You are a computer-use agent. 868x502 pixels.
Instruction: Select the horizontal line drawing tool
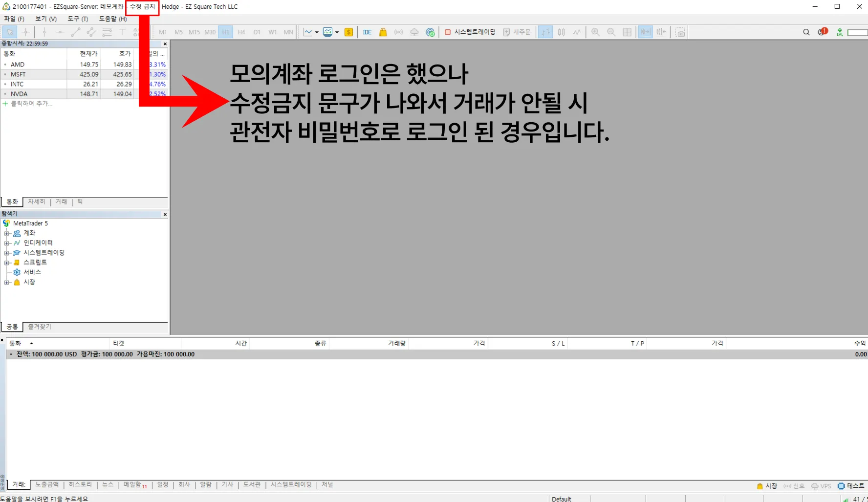(x=60, y=32)
